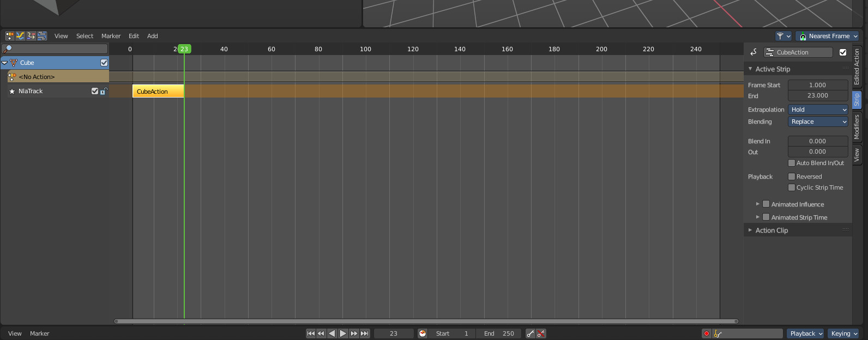Screen dimensions: 868x340
Task: Enable Animated Strip Time checkbox
Action: [x=766, y=217]
